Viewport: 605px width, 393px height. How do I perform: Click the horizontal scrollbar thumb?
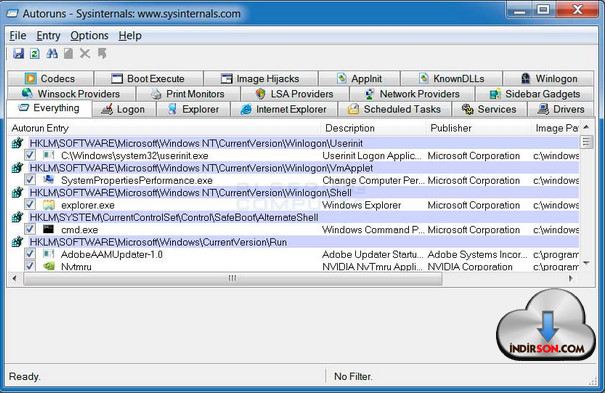click(x=232, y=278)
